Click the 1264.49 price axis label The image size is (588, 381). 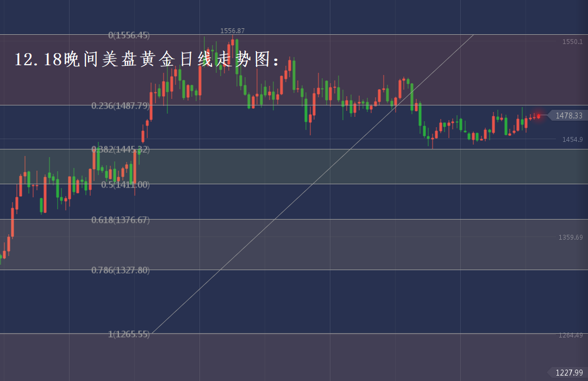click(571, 335)
